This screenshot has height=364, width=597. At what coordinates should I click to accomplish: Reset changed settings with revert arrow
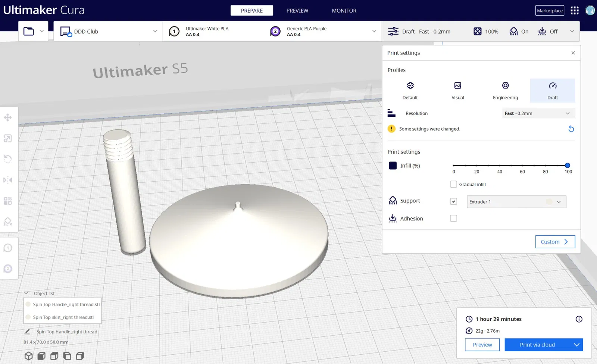(571, 129)
